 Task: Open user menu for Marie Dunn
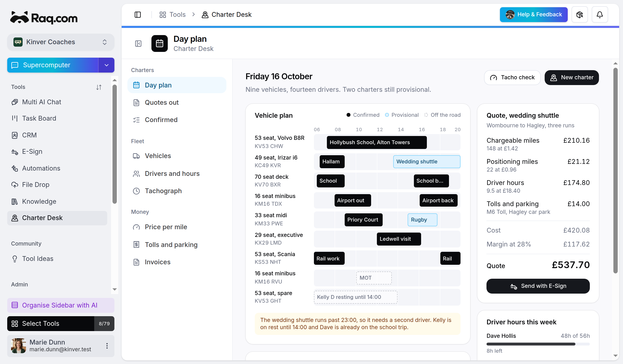pyautogui.click(x=107, y=346)
